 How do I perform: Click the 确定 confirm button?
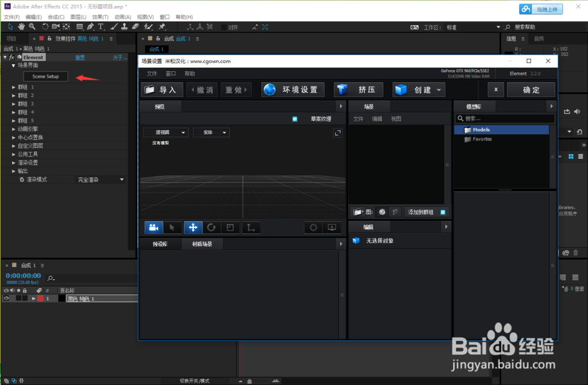[531, 89]
